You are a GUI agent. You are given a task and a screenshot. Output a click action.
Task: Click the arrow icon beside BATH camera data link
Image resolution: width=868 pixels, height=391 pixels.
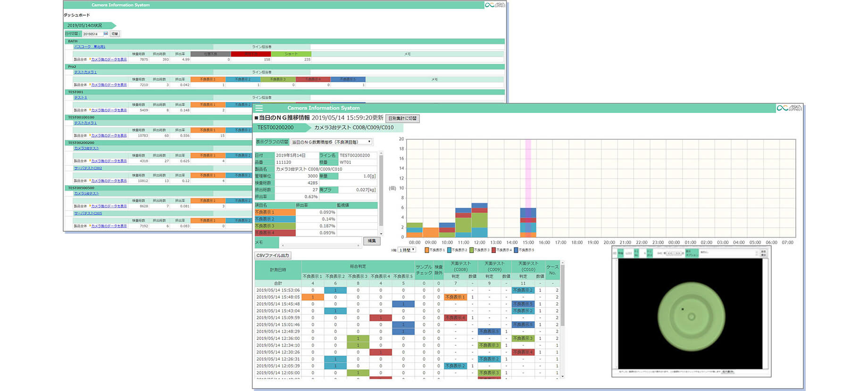tap(90, 59)
